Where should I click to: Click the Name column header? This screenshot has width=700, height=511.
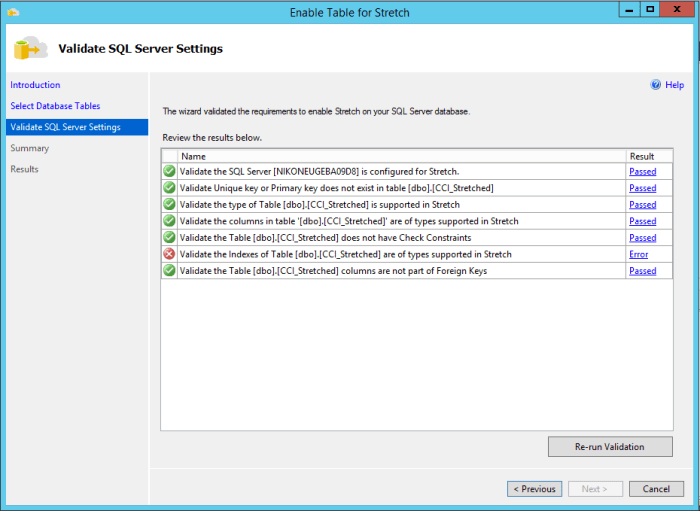[x=193, y=156]
